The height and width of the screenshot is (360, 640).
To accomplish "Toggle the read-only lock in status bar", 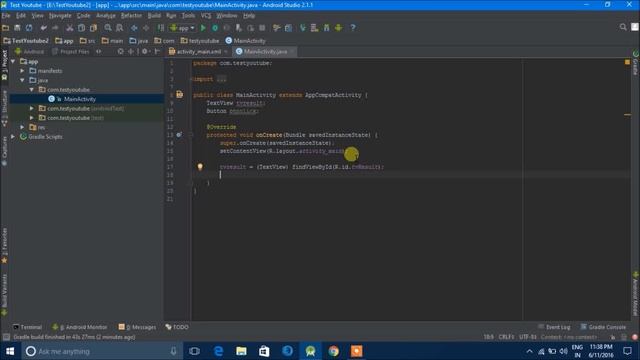I will pyautogui.click(x=613, y=337).
